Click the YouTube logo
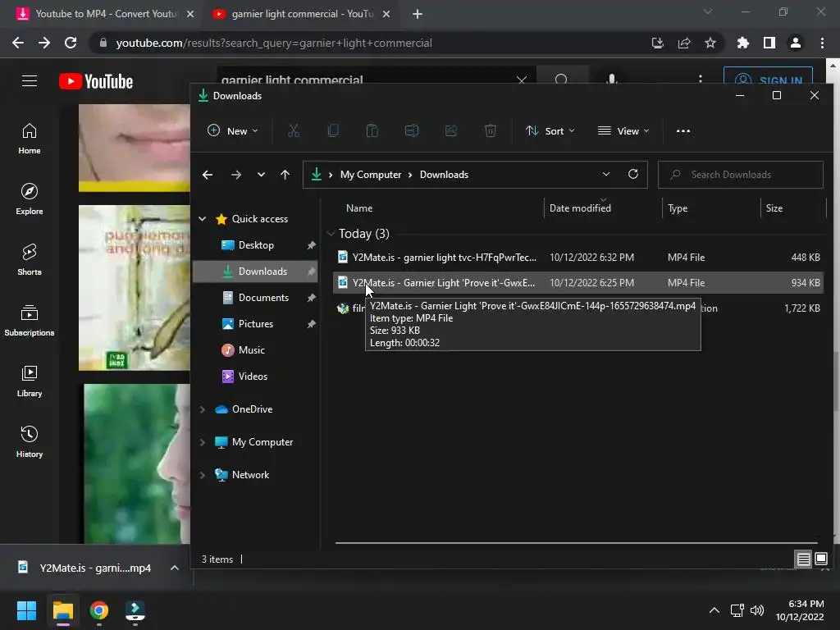This screenshot has width=840, height=630. [96, 81]
